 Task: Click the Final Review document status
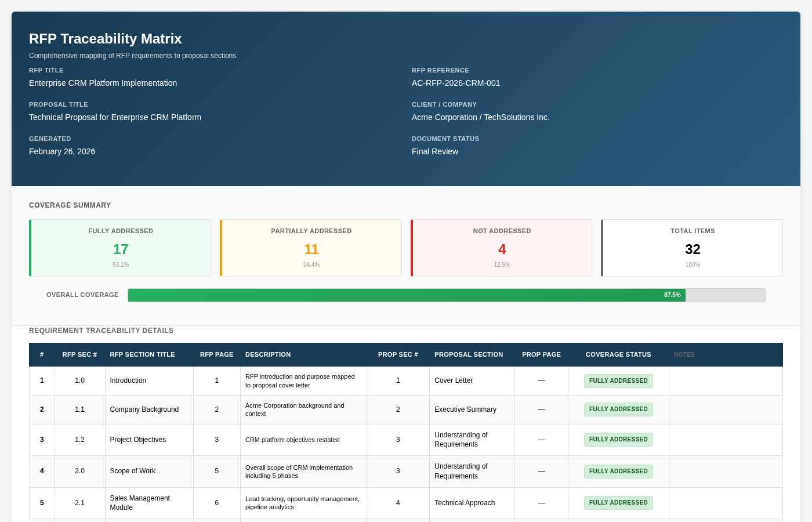pos(435,151)
